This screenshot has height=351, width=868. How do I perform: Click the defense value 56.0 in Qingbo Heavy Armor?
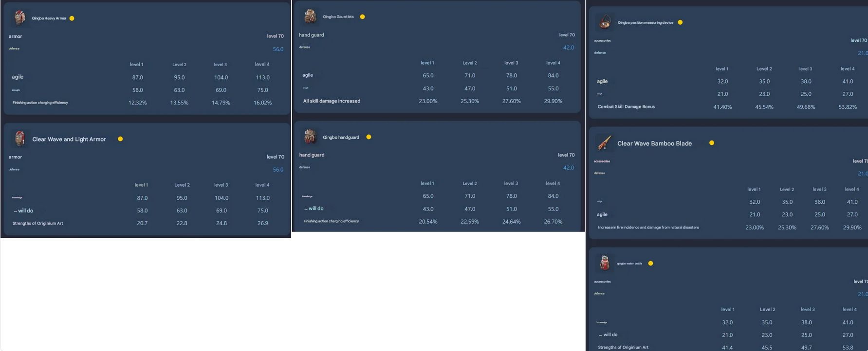pos(278,49)
